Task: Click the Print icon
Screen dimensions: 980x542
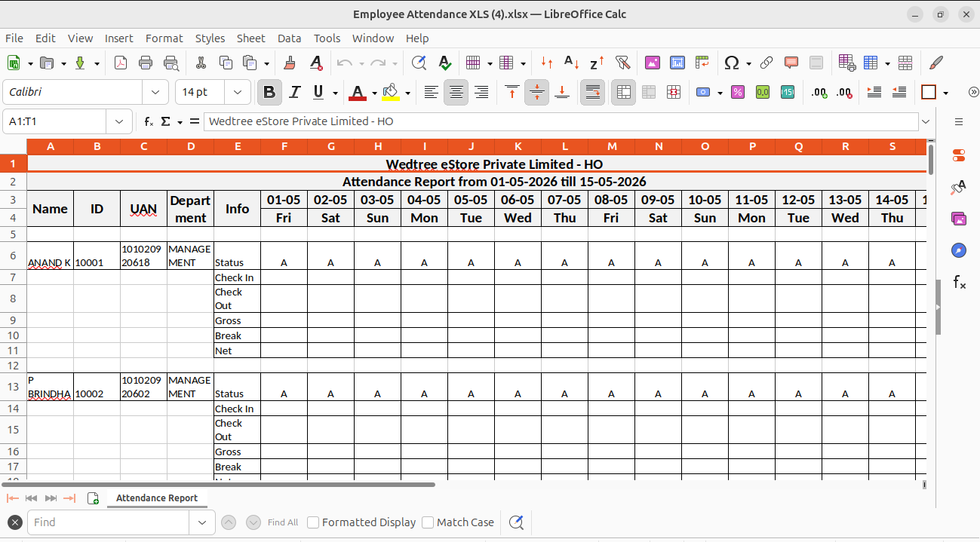Action: 146,63
